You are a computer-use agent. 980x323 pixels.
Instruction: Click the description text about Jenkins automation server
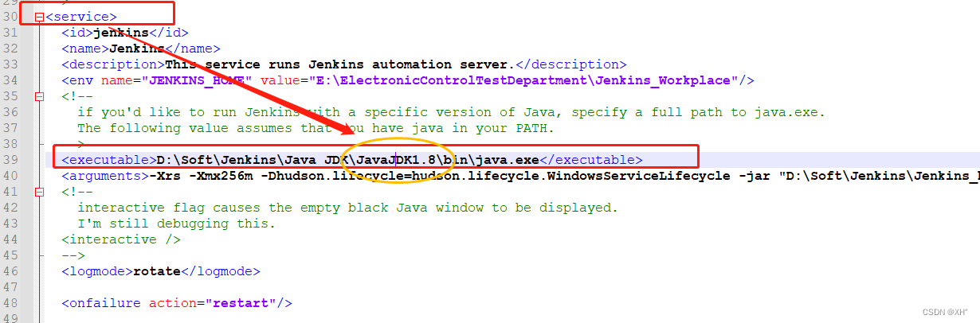(x=341, y=64)
